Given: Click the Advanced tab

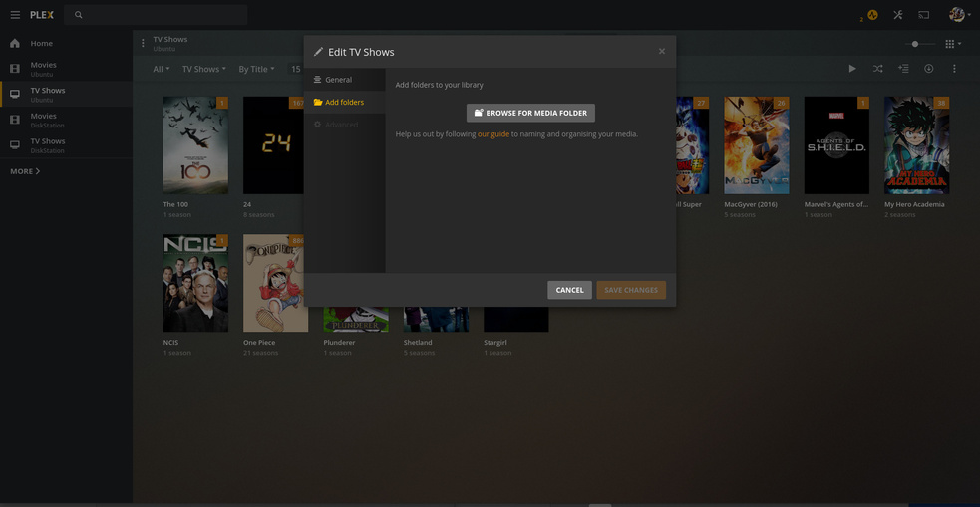Looking at the screenshot, I should [344, 125].
